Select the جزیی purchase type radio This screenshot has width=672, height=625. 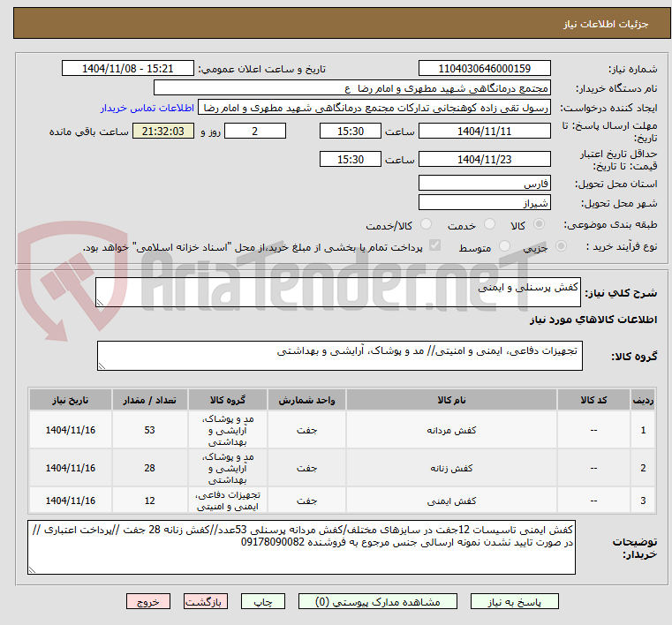[x=561, y=246]
